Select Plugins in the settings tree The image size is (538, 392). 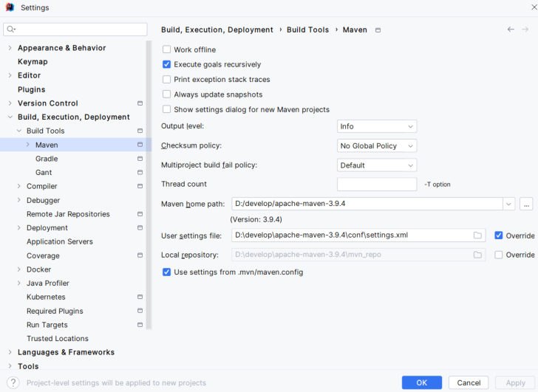click(x=32, y=89)
